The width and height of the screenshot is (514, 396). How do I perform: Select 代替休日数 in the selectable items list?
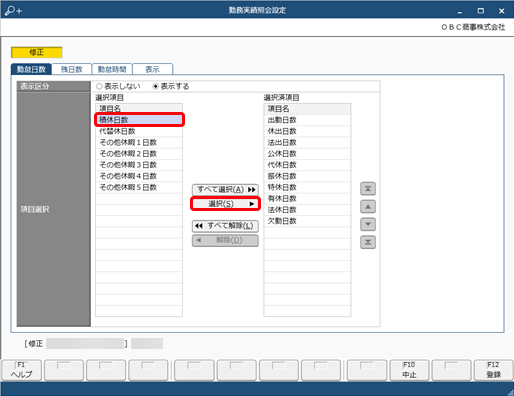(139, 131)
